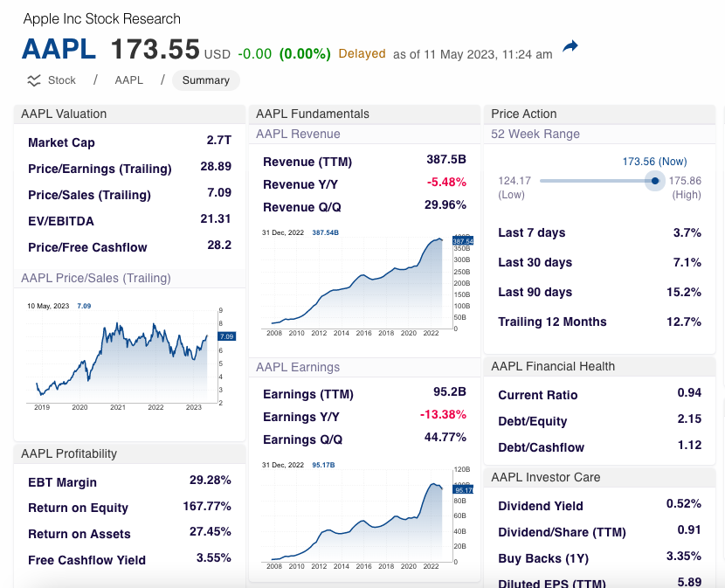
Task: Click the 387.54 value tag on Revenue chart
Action: (463, 241)
